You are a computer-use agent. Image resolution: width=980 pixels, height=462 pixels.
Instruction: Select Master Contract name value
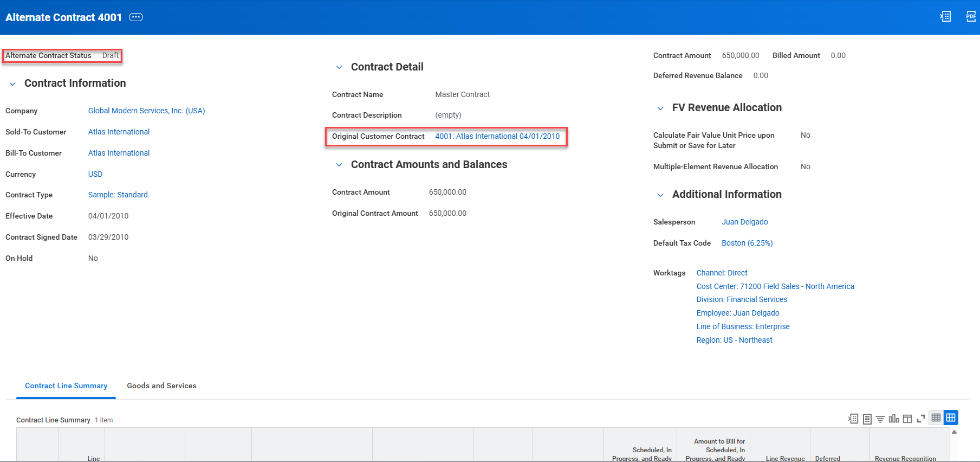pyautogui.click(x=462, y=94)
